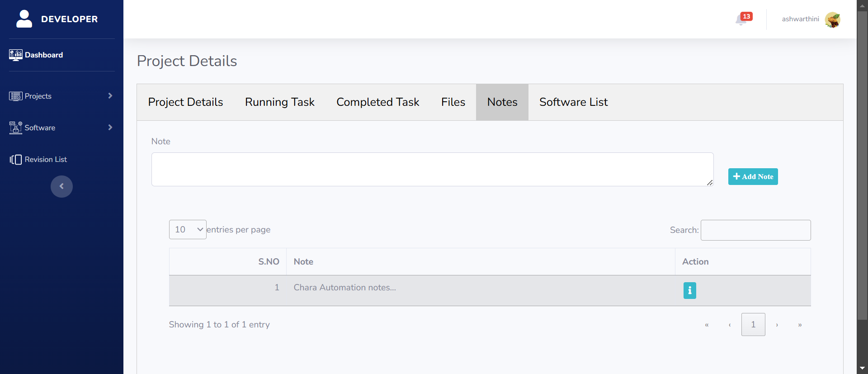Click the Developer user icon in sidebar

pos(24,19)
